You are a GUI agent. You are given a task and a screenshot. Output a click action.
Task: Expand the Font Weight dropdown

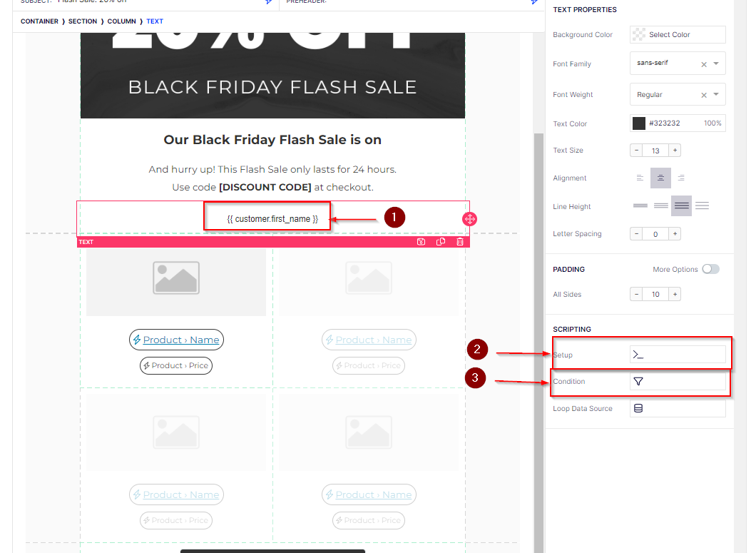(716, 94)
